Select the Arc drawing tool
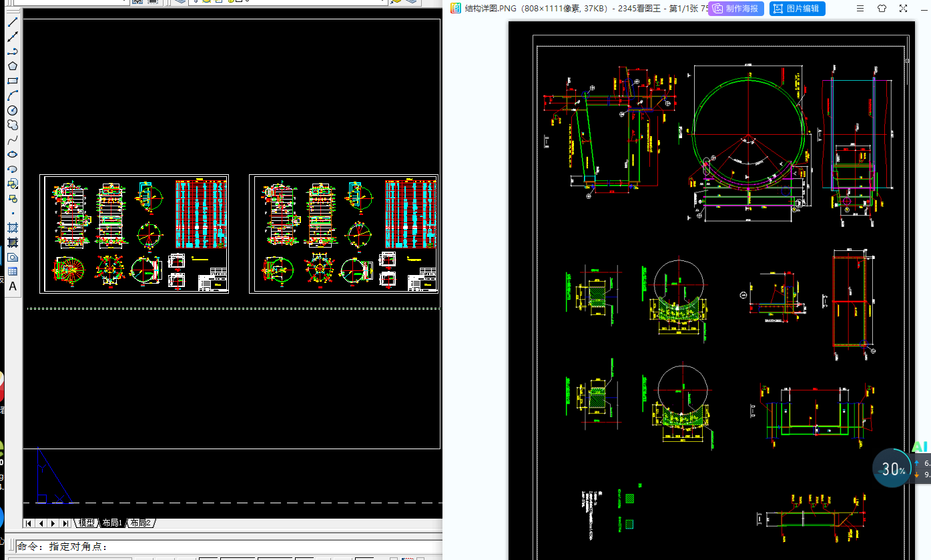 tap(13, 95)
